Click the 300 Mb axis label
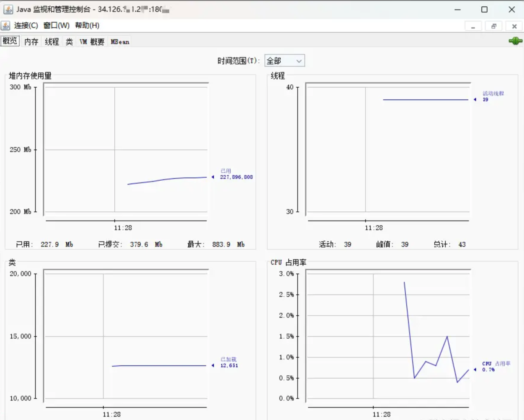524x420 pixels. coord(20,87)
